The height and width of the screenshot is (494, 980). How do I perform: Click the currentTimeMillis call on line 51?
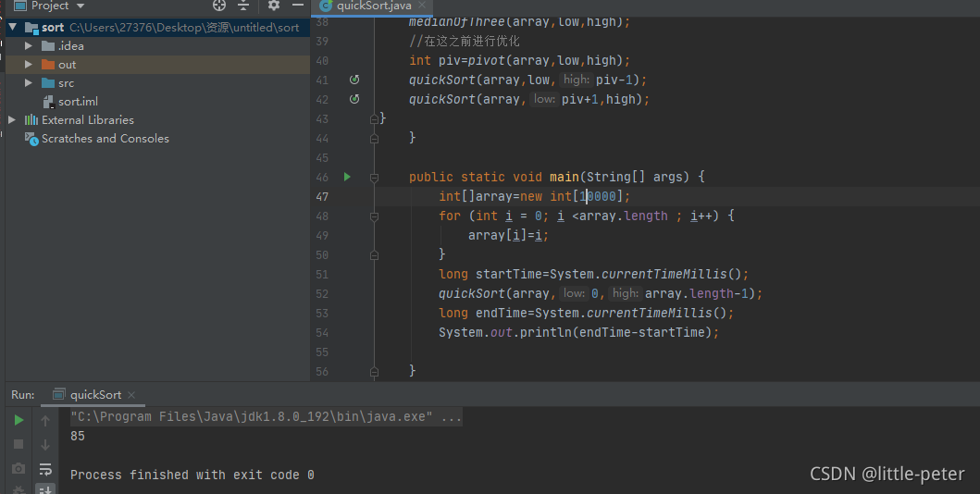pyautogui.click(x=664, y=274)
